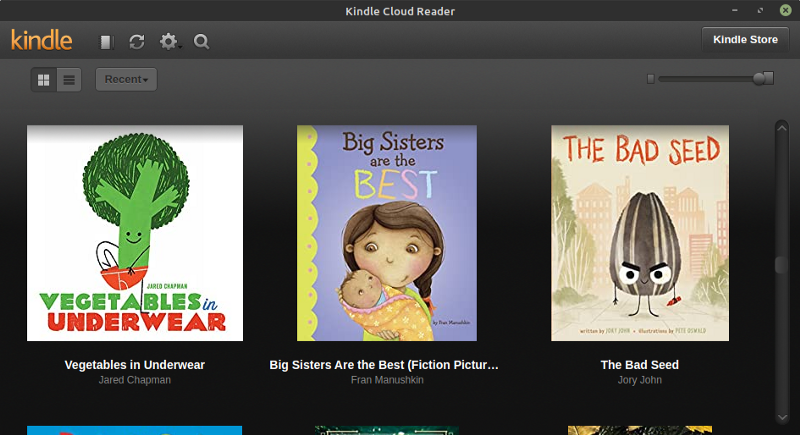Expand the Recent sort dropdown
800x435 pixels.
126,79
